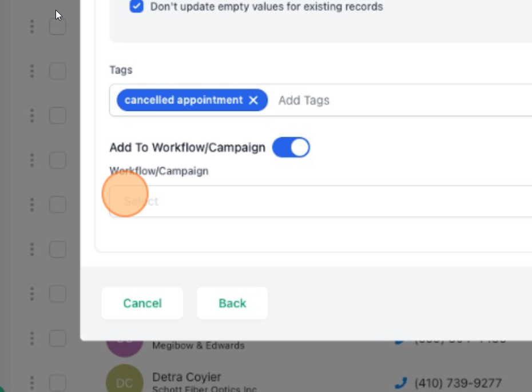
Task: Toggle off Add To Workflow/Campaign switch
Action: click(x=291, y=147)
